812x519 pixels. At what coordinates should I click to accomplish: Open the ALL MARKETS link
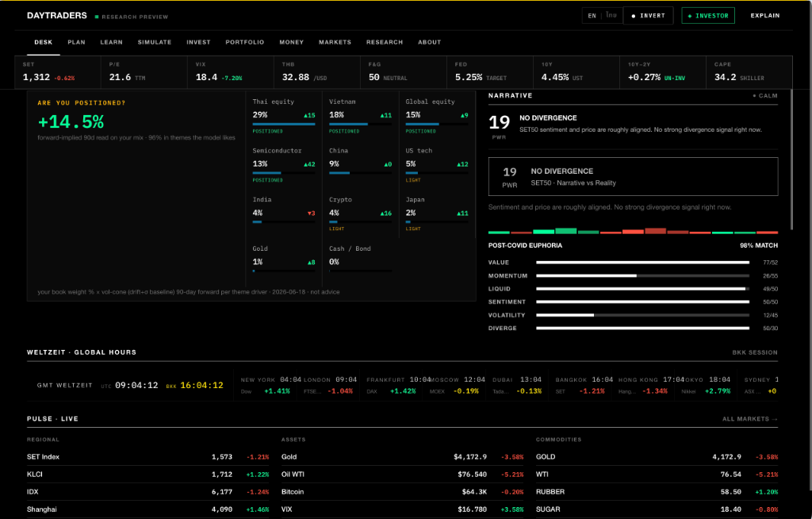pos(750,419)
